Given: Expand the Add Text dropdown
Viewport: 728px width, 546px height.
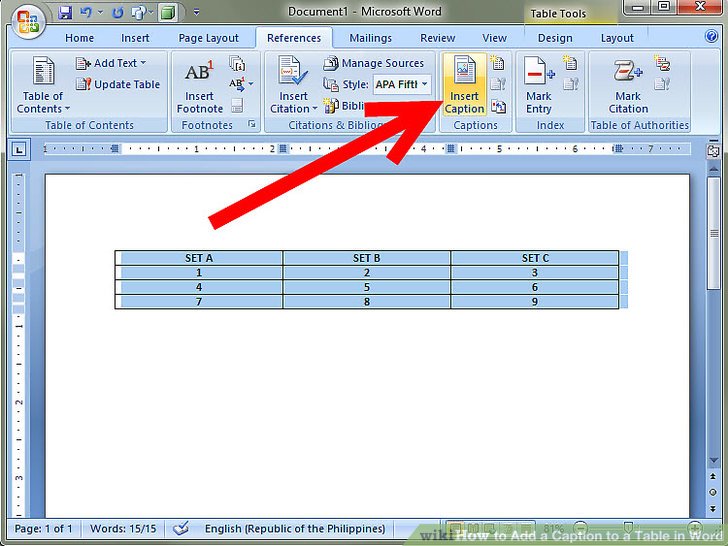Looking at the screenshot, I should point(111,63).
